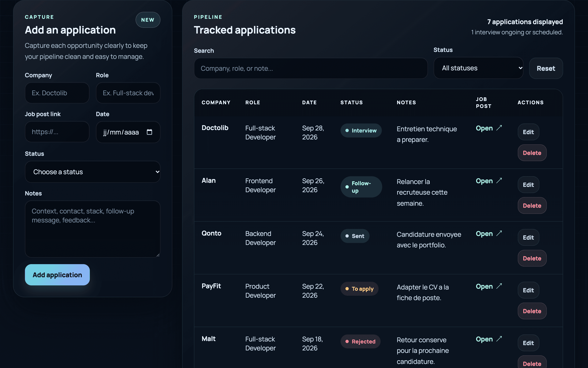Click the STATUS column header

point(352,102)
